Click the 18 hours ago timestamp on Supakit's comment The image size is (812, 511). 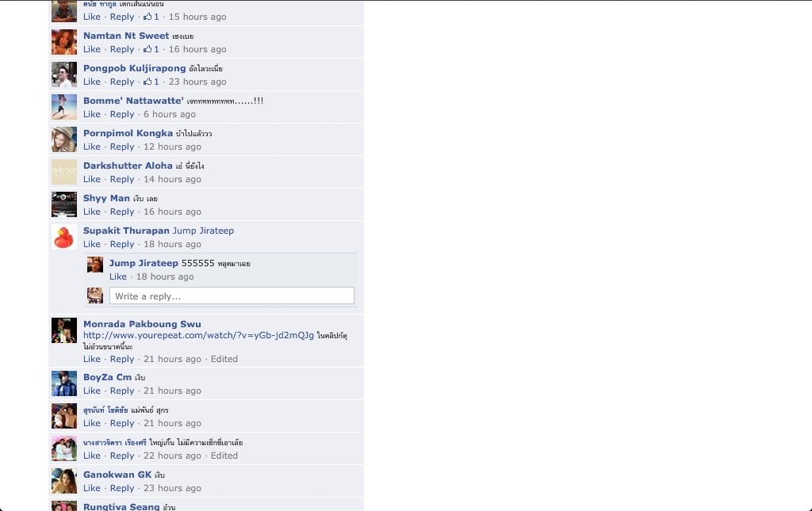pyautogui.click(x=172, y=244)
